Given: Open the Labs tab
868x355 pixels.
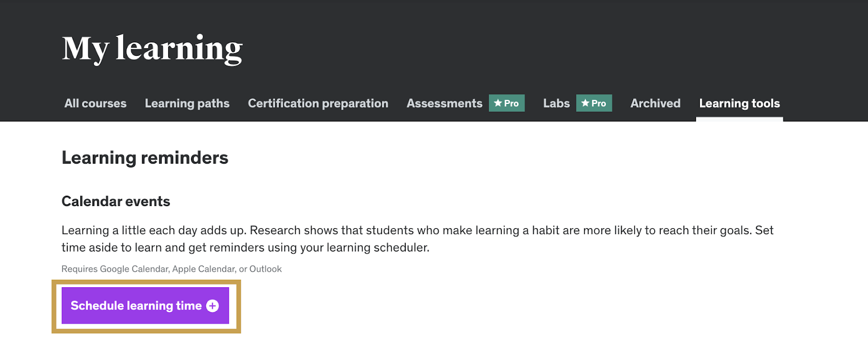Looking at the screenshot, I should 556,104.
